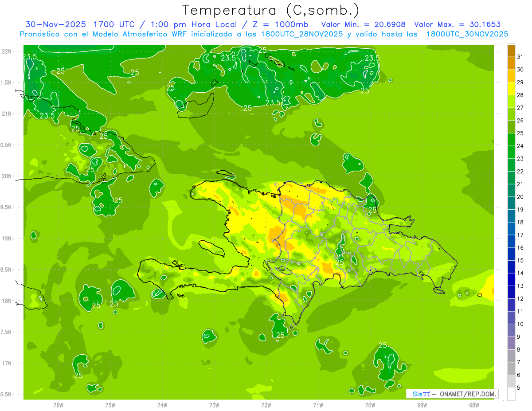532x411 pixels.
Task: Click the dark orange swatch above 31
Action: tap(511, 51)
